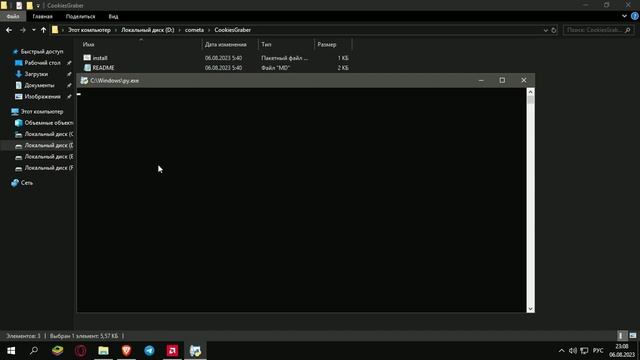Viewport: 640px width, 360px height.
Task: Sort by Имя column header
Action: pyautogui.click(x=89, y=44)
